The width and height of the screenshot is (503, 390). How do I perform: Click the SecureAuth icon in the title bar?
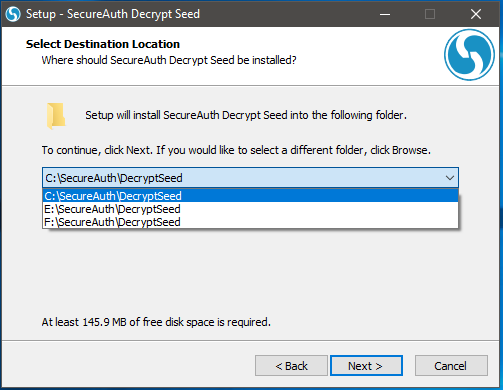[13, 14]
